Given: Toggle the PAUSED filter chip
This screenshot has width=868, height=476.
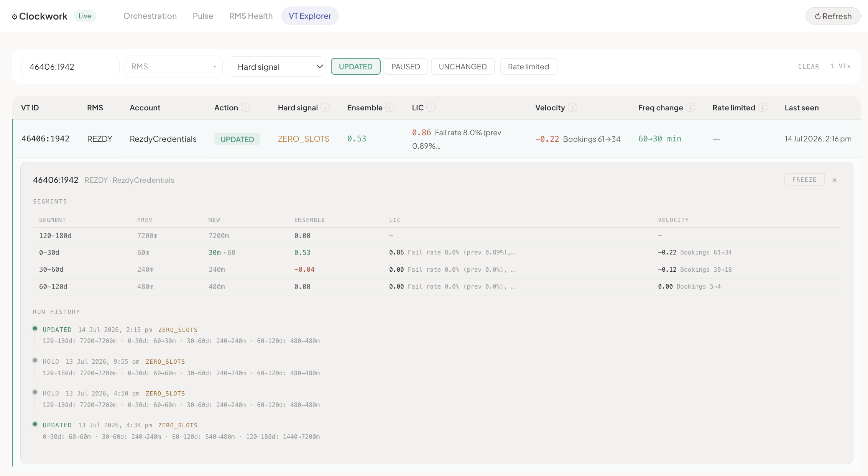Looking at the screenshot, I should click(406, 66).
